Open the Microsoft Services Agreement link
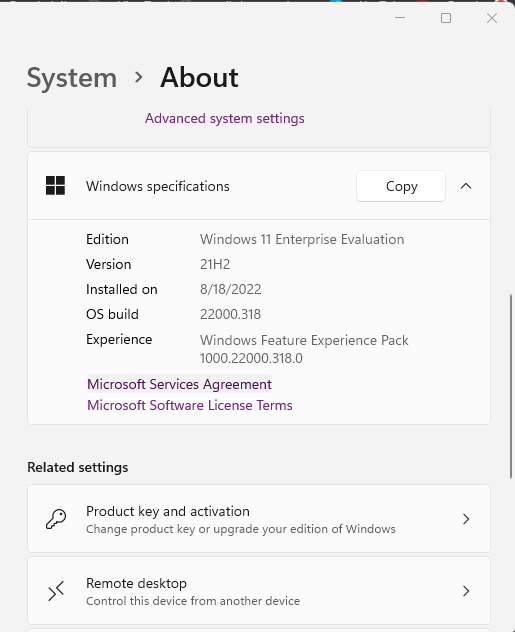The image size is (515, 632). point(179,384)
